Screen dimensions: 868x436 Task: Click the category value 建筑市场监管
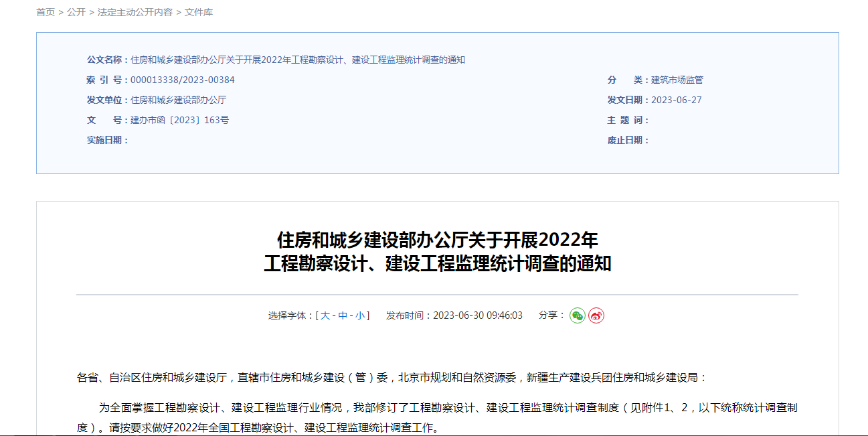[x=677, y=80]
